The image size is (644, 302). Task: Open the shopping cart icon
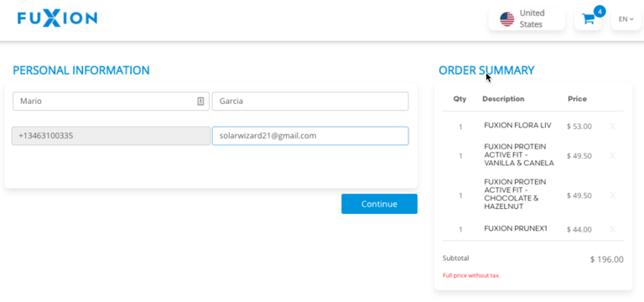coord(588,19)
